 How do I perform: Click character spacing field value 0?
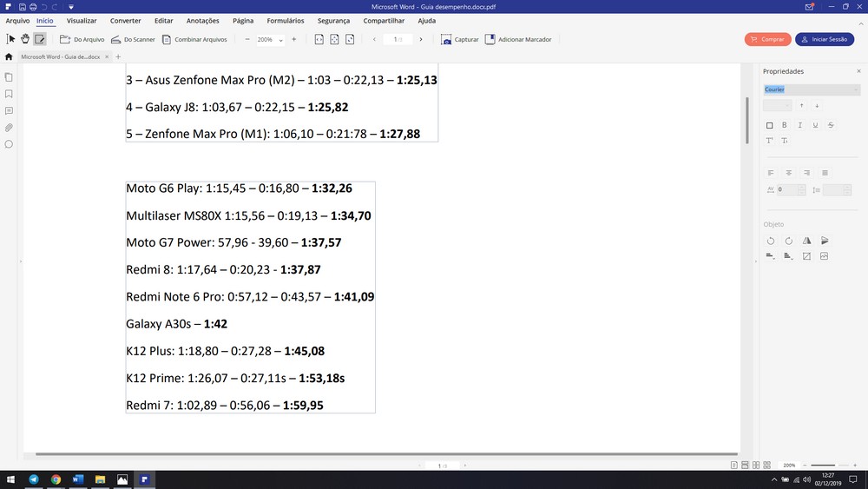[x=786, y=189]
